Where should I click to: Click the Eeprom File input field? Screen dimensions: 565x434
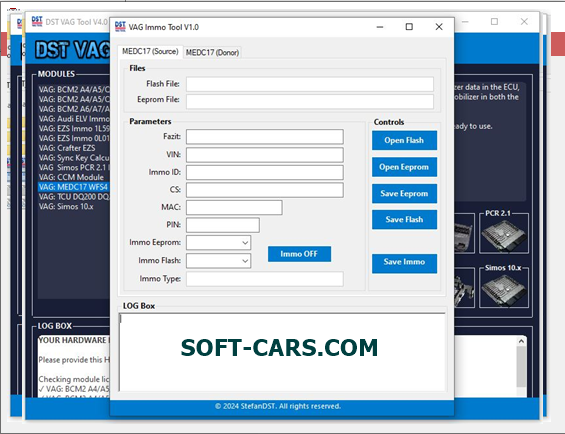coord(310,102)
